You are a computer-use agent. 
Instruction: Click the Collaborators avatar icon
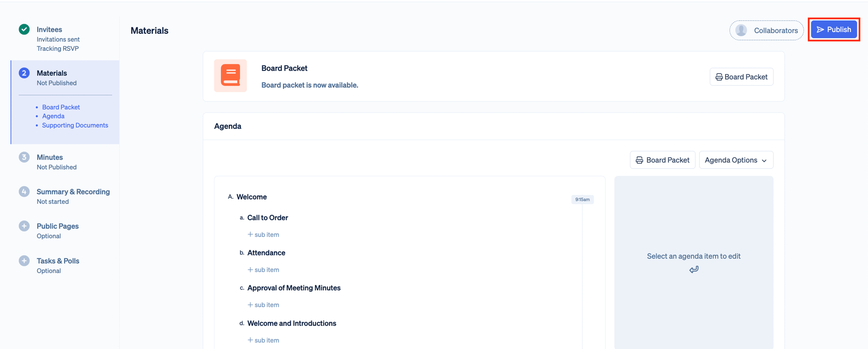point(741,30)
